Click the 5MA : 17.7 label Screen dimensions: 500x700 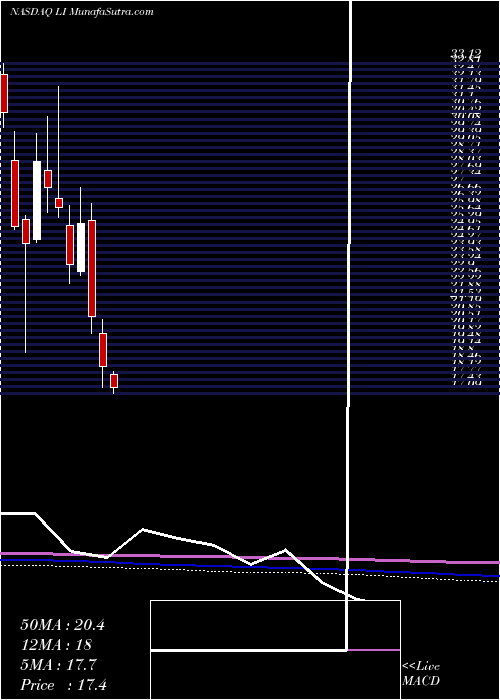58,665
